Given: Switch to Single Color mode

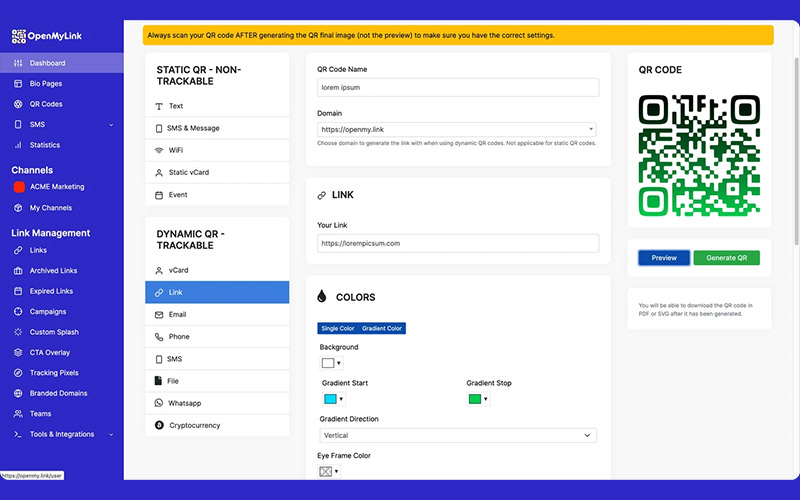Looking at the screenshot, I should click(338, 329).
